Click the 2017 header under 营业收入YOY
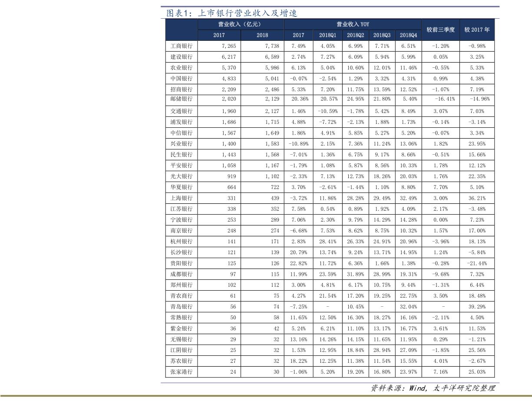The height and width of the screenshot is (401, 532). 298,35
